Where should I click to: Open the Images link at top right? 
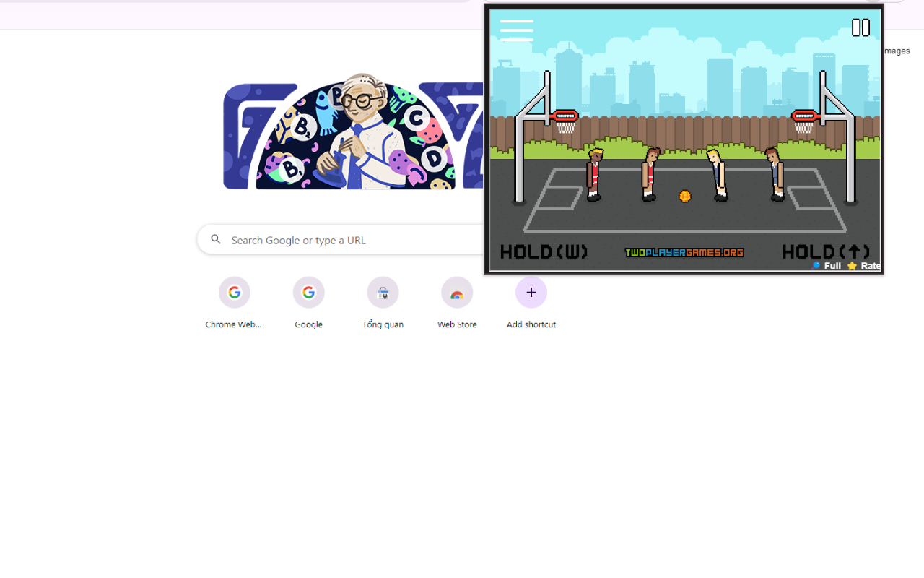point(897,51)
